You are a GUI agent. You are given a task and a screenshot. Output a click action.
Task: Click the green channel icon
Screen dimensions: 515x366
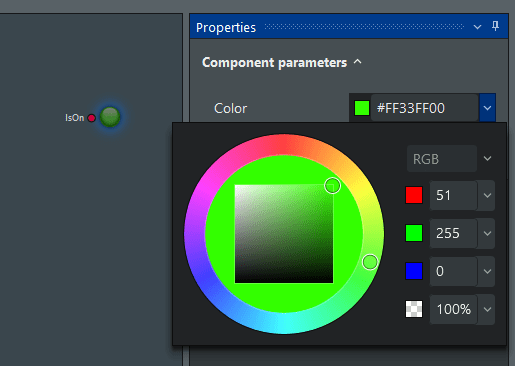[x=414, y=233]
